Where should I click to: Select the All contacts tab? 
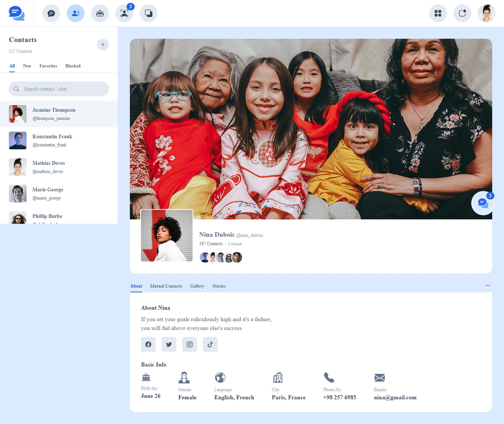pos(12,66)
